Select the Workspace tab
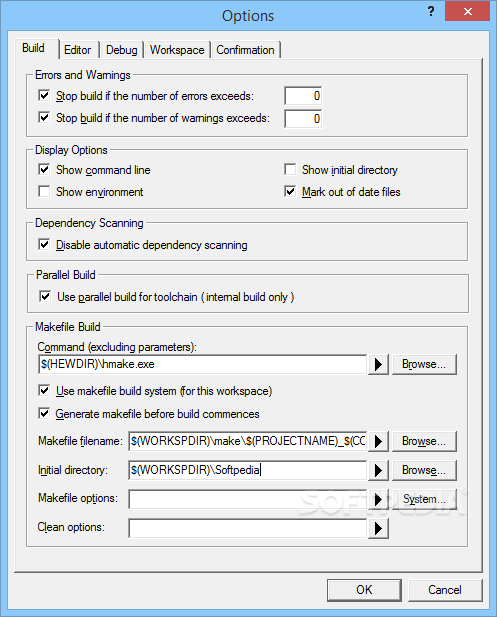 pos(177,50)
